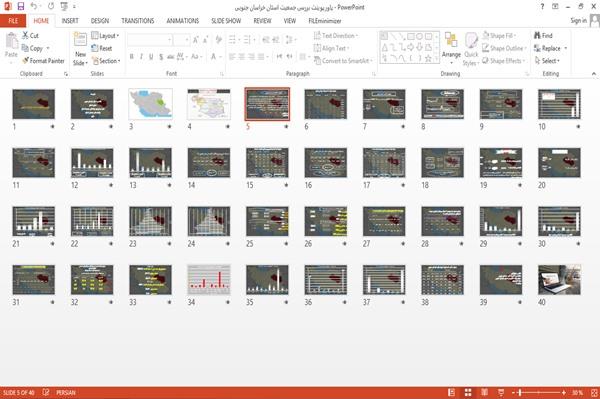
Task: Select slide 3 map thumbnail
Action: [x=150, y=104]
